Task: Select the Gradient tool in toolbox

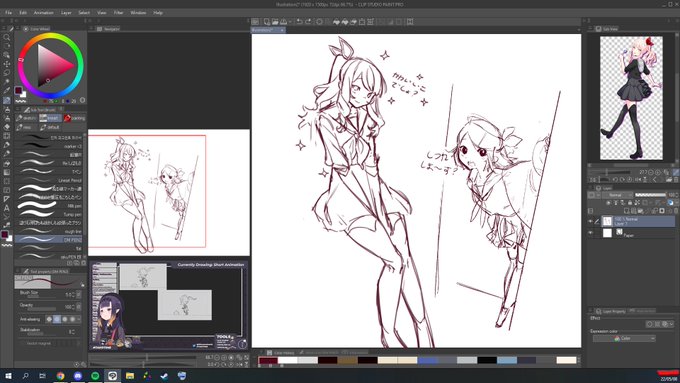Action: [7, 172]
